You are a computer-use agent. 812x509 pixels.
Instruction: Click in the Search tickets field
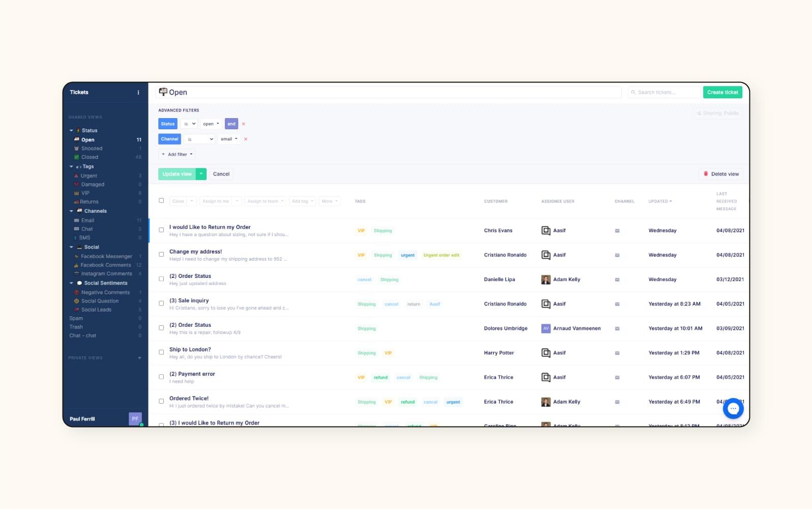[664, 92]
